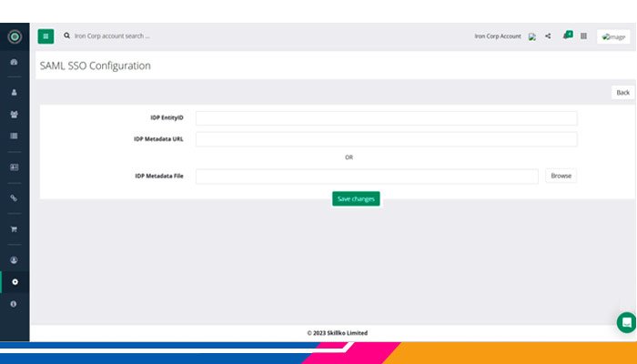Open the dashboard gauge icon in sidebar
The height and width of the screenshot is (364, 637).
click(x=15, y=62)
